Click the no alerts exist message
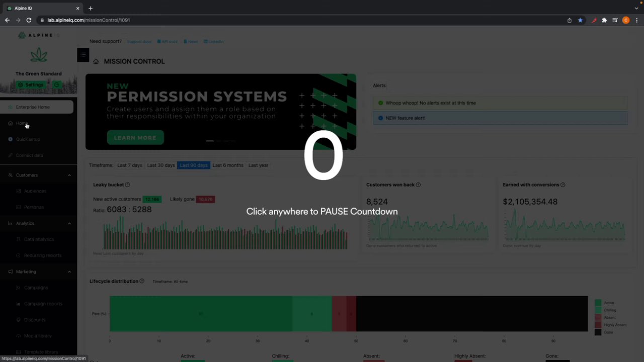 point(500,103)
